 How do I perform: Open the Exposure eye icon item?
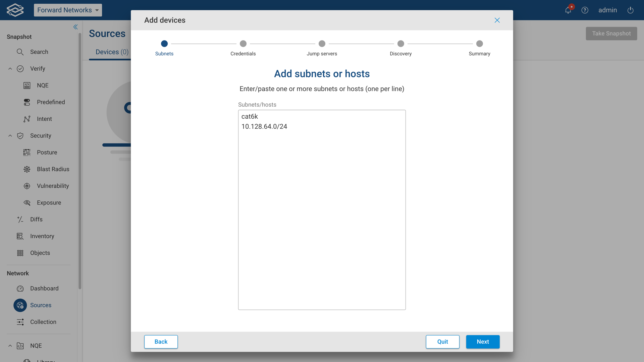(x=27, y=203)
